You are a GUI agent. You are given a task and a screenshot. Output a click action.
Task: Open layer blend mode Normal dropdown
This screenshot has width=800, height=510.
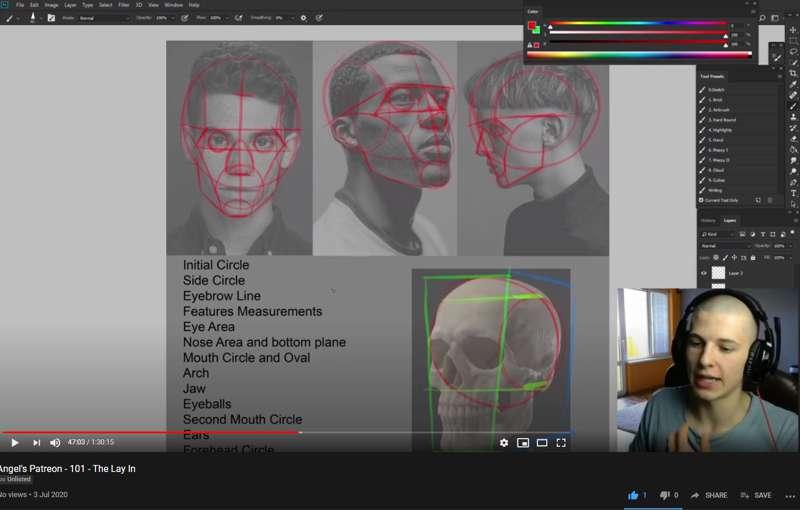coord(726,246)
